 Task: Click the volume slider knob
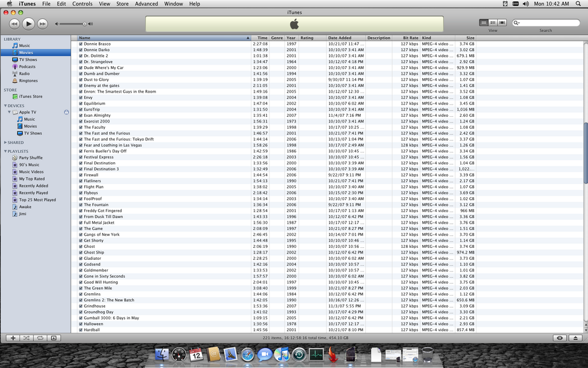pos(85,24)
